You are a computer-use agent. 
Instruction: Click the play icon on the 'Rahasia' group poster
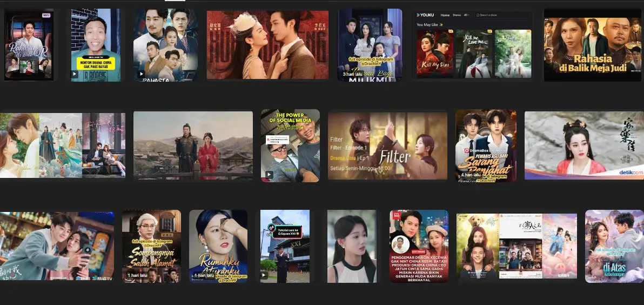(x=141, y=75)
